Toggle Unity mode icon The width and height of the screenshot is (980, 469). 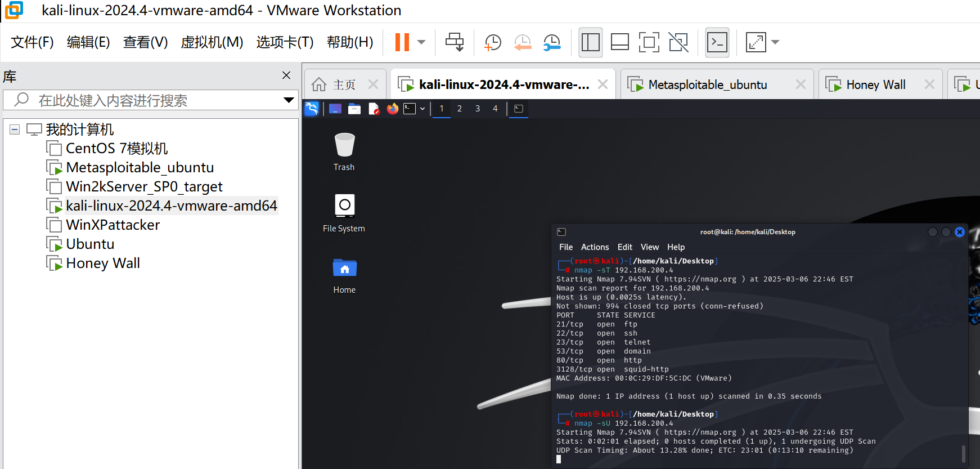pyautogui.click(x=678, y=42)
